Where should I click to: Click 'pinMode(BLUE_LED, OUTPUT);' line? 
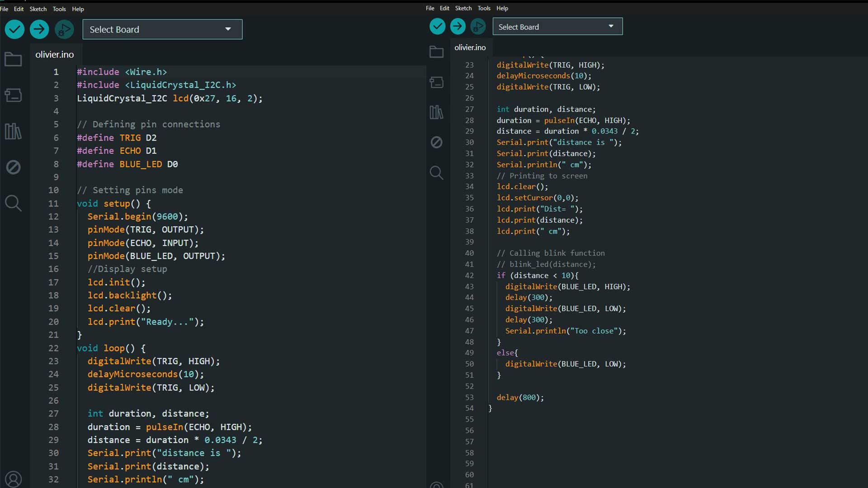(x=156, y=256)
